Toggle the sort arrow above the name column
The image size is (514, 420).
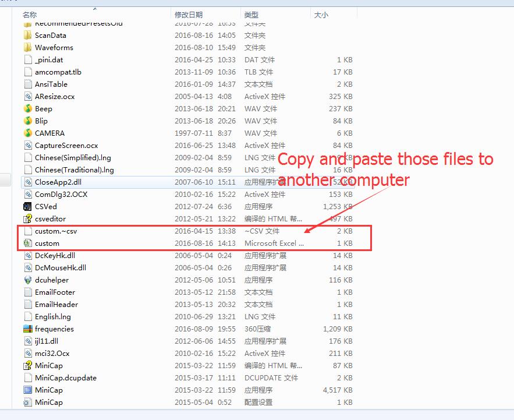point(95,9)
